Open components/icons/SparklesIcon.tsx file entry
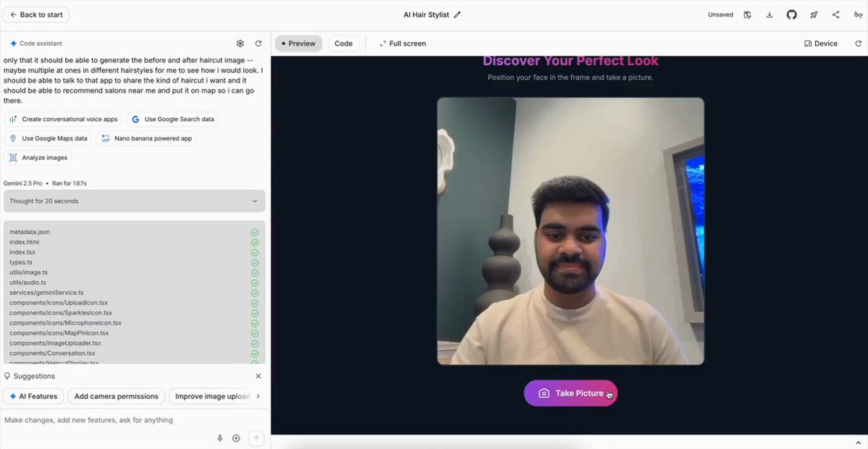This screenshot has height=449, width=868. click(x=61, y=313)
